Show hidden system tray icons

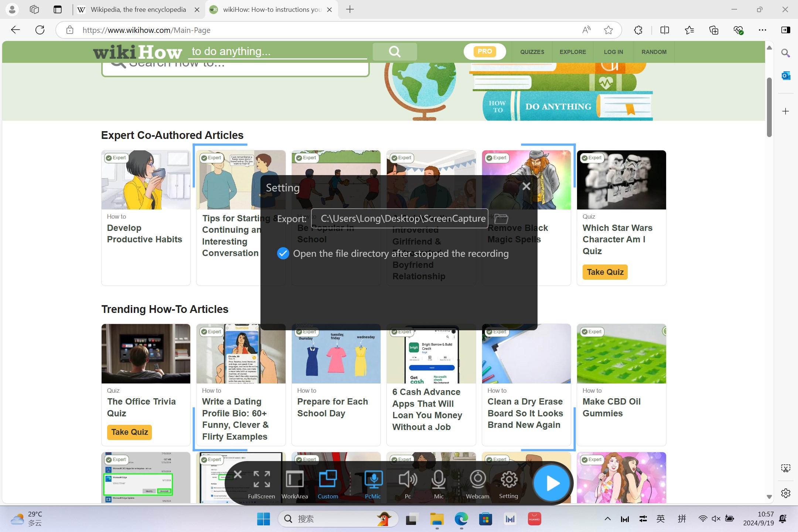tap(607, 519)
